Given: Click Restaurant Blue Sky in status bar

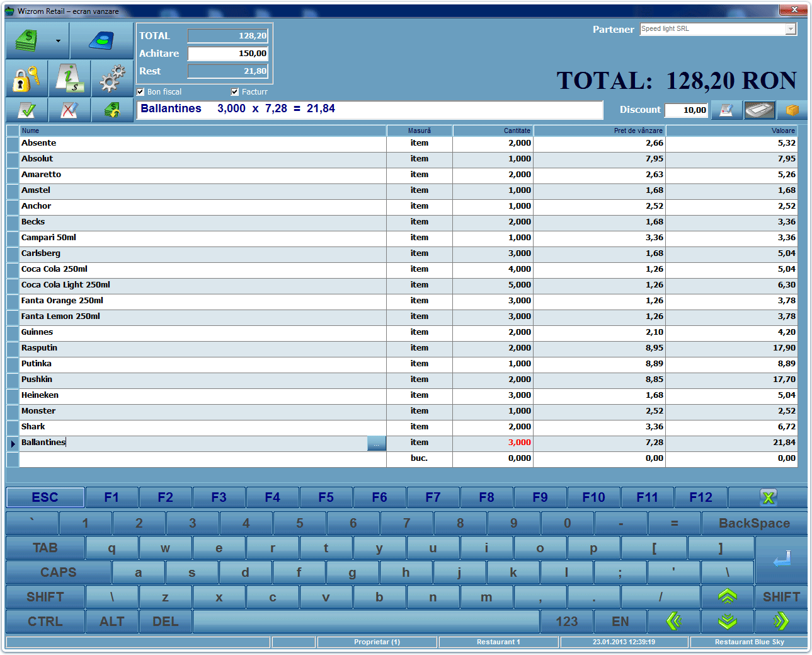Looking at the screenshot, I should coord(749,642).
